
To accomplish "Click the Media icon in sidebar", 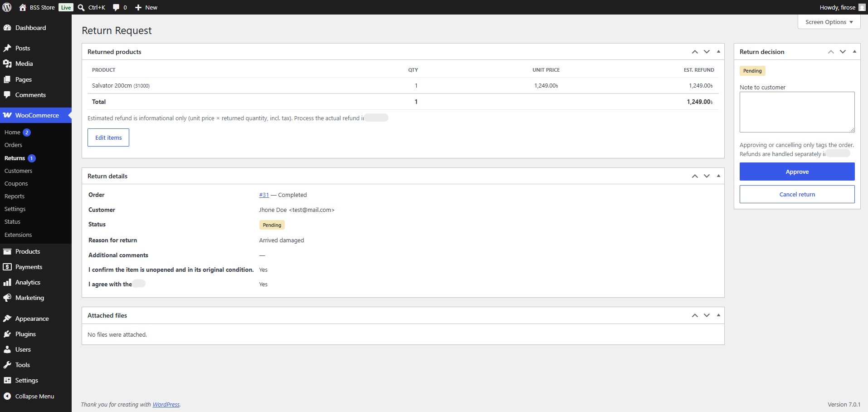I will click(7, 64).
